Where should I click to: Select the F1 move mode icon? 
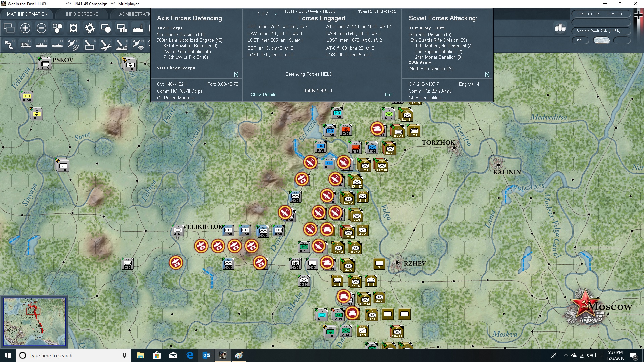pyautogui.click(x=9, y=44)
